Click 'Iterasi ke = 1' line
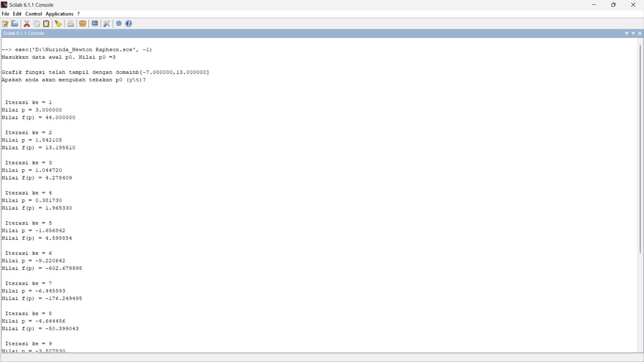644x362 pixels. 29,103
